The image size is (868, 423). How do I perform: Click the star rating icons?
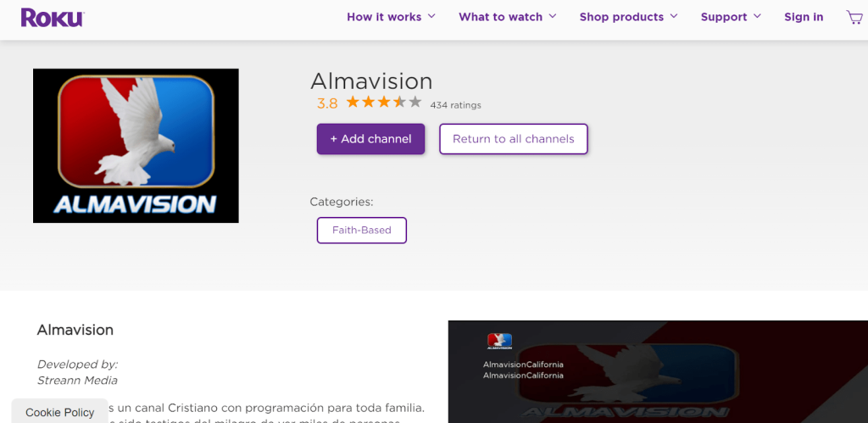pos(384,103)
